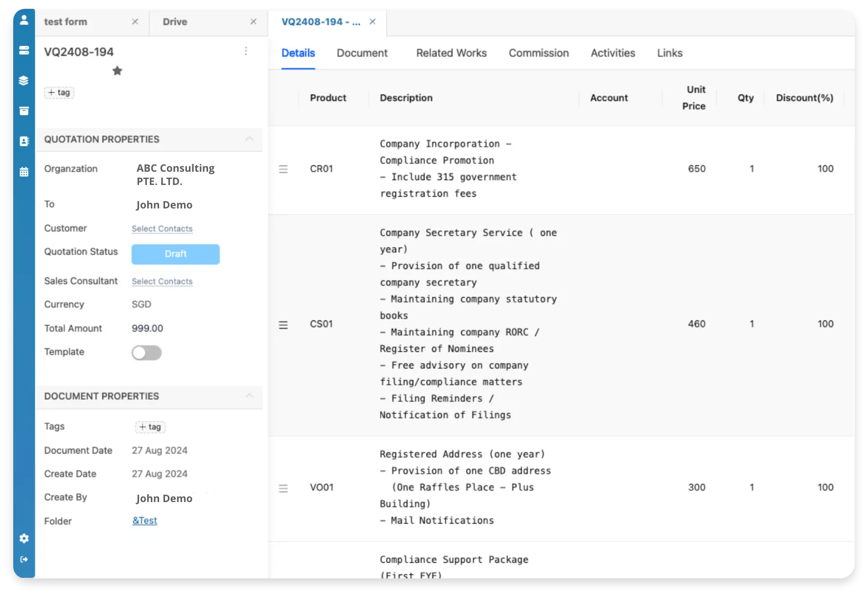Screen dimensions: 868x596
Task: Open the settings gear at bottom of sidebar
Action: coord(24,538)
